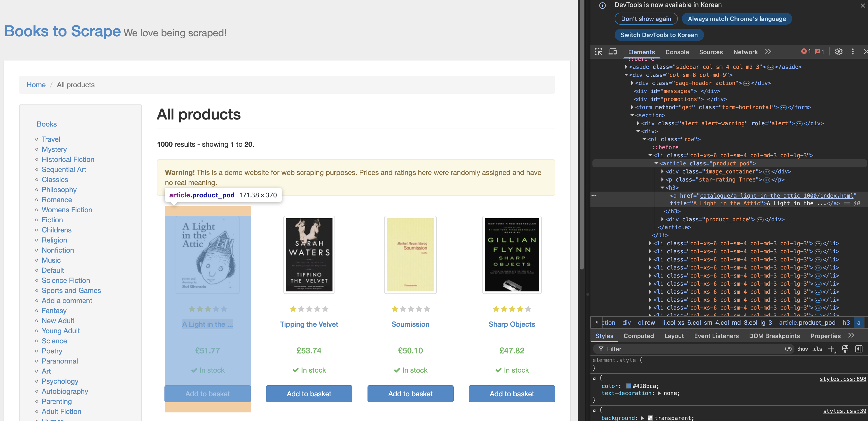This screenshot has width=868, height=421.
Task: Activate the inspect element picker icon
Action: [x=598, y=52]
